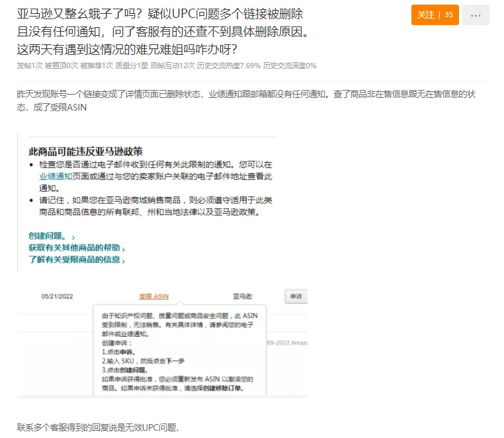Screen dimensions: 504x438
Task: Click the post title about UPC链接被删除
Action: (x=163, y=32)
